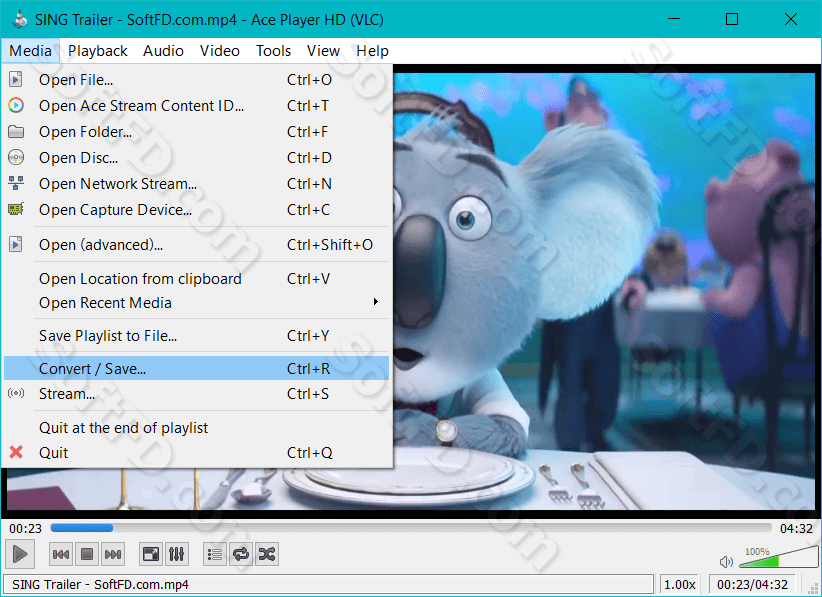
Task: Toggle fullscreen video button
Action: (x=151, y=554)
